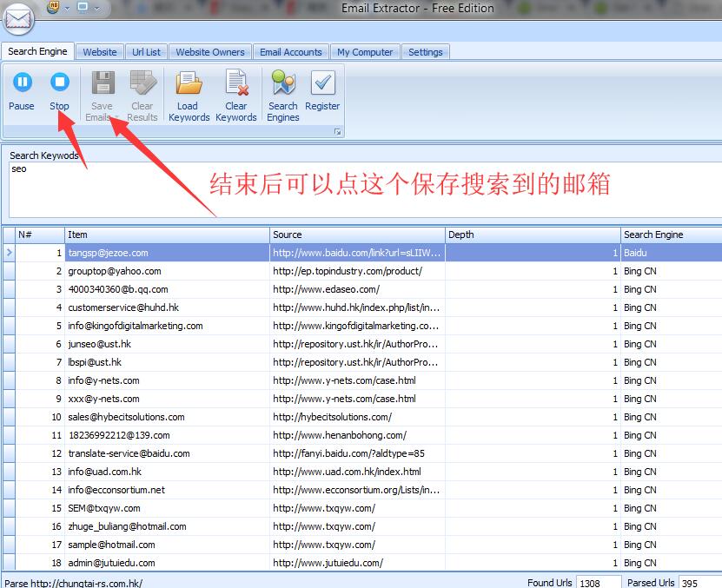Viewport: 722px width, 588px height.
Task: Open the Settings tab
Action: (425, 52)
